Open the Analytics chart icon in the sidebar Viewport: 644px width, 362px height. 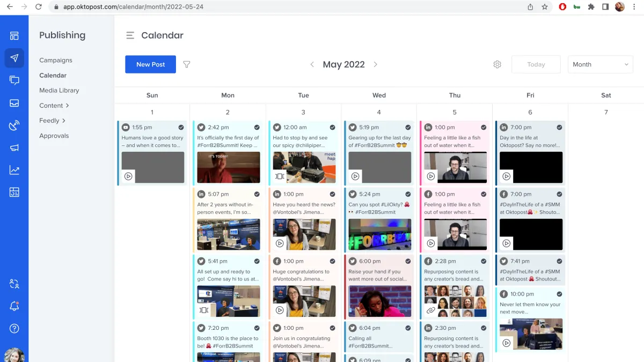point(14,171)
